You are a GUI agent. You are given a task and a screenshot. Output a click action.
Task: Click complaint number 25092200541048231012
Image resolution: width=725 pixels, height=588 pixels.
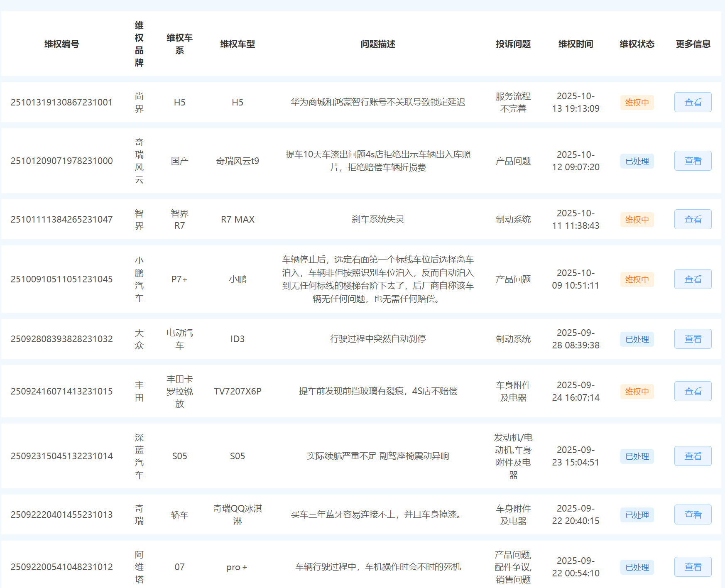point(61,567)
